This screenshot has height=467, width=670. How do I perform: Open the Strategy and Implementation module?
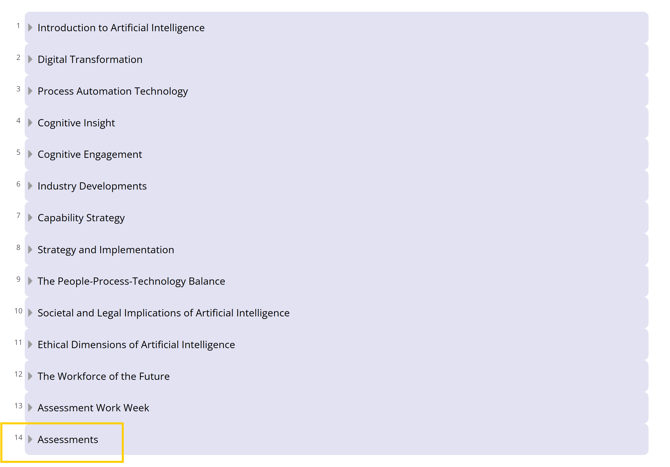[105, 250]
